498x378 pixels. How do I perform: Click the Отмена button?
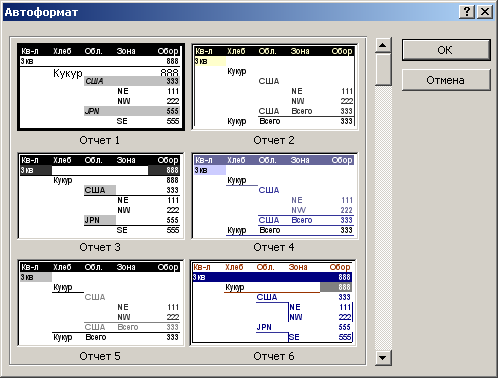[446, 80]
